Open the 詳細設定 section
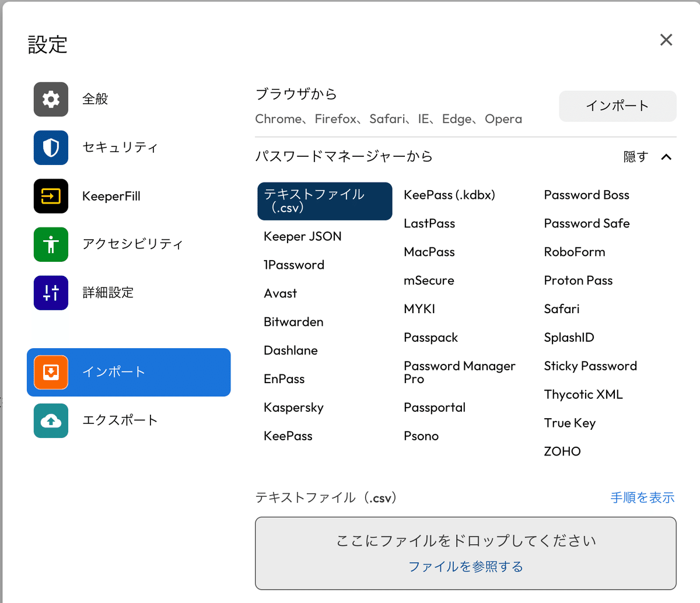The image size is (700, 603). tap(108, 293)
